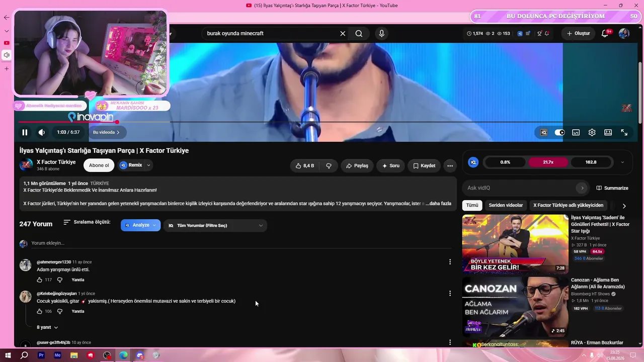Screen dimensions: 644x362
Task: Click the vidIQ trophy icon
Action: [539, 34]
